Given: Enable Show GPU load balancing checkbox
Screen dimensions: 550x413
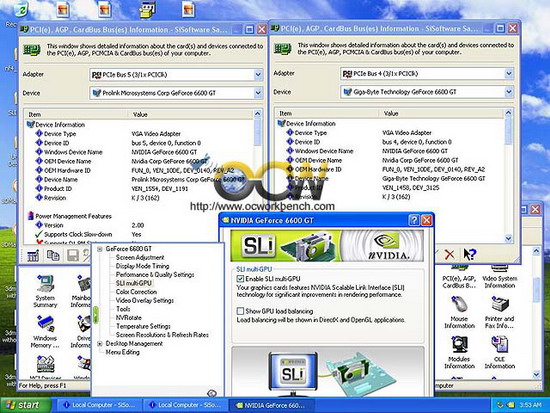Looking at the screenshot, I should [240, 311].
